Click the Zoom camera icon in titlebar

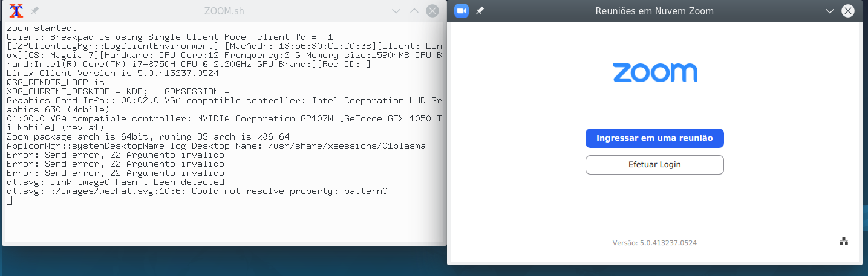(462, 11)
